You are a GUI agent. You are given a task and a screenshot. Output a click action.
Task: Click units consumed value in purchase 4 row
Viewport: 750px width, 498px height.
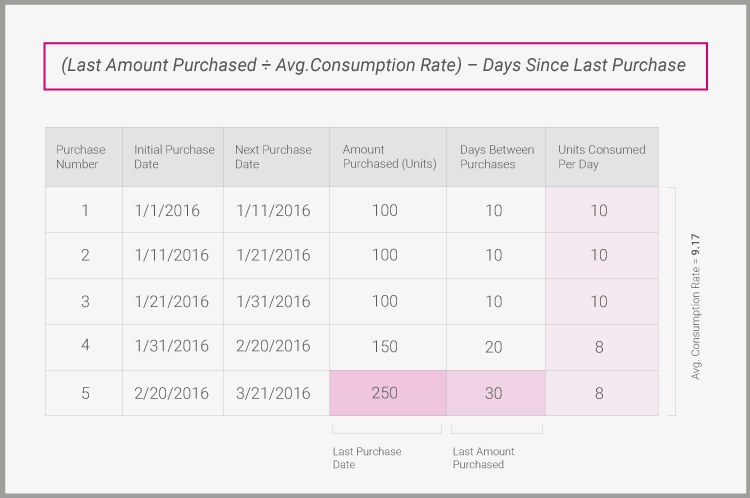click(x=599, y=347)
